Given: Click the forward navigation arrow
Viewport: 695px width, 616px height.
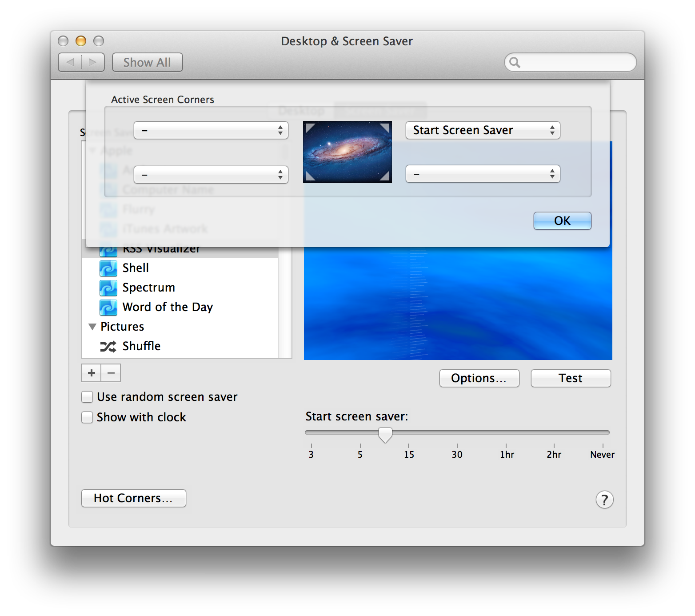Looking at the screenshot, I should [x=93, y=62].
